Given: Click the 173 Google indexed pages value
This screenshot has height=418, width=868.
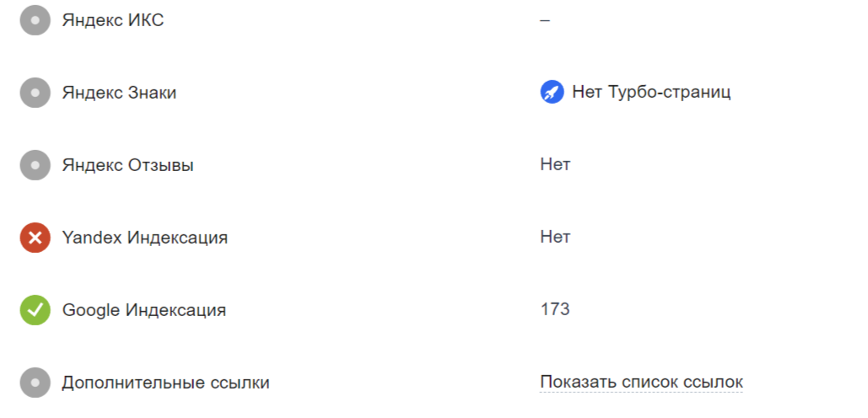Looking at the screenshot, I should pyautogui.click(x=555, y=309).
